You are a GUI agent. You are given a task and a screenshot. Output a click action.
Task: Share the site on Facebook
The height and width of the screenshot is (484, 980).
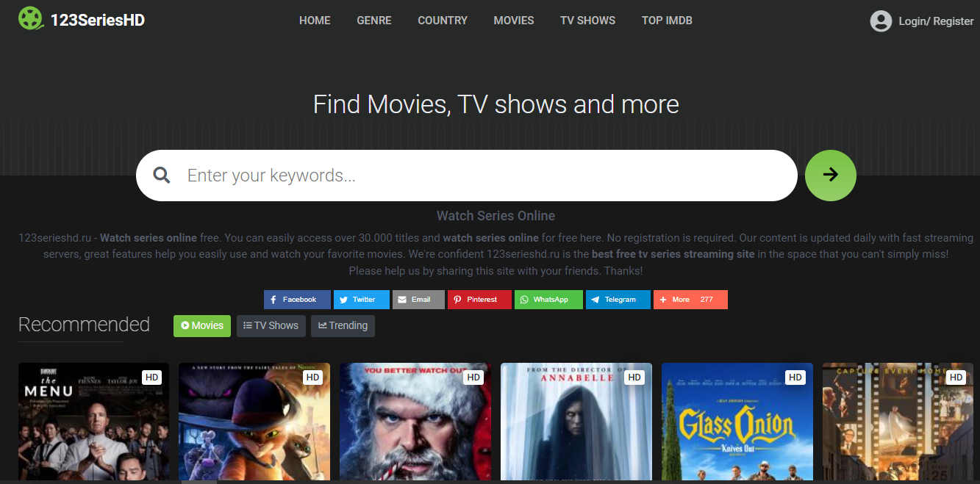[297, 300]
